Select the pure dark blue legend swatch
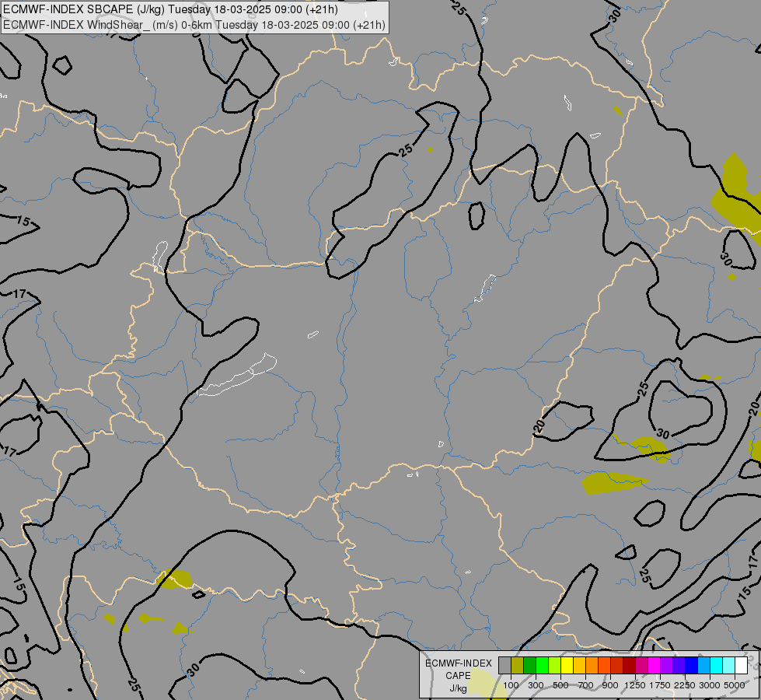Image resolution: width=761 pixels, height=700 pixels. click(x=692, y=666)
